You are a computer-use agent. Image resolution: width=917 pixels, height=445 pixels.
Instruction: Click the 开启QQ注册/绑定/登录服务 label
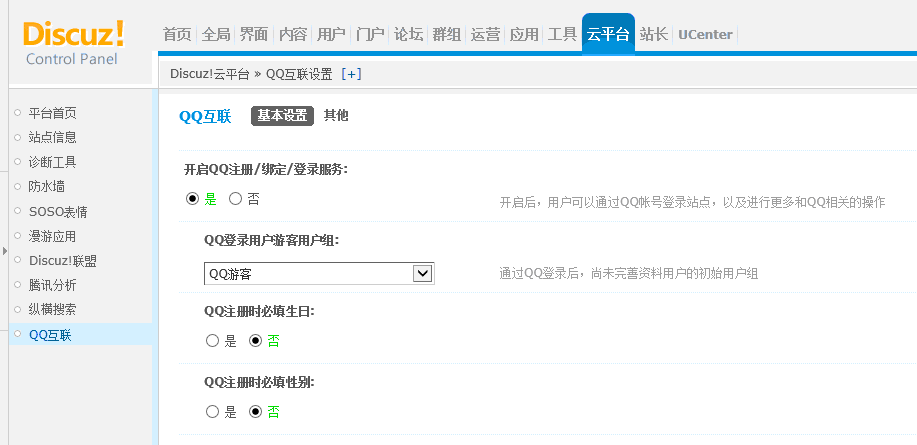[266, 170]
